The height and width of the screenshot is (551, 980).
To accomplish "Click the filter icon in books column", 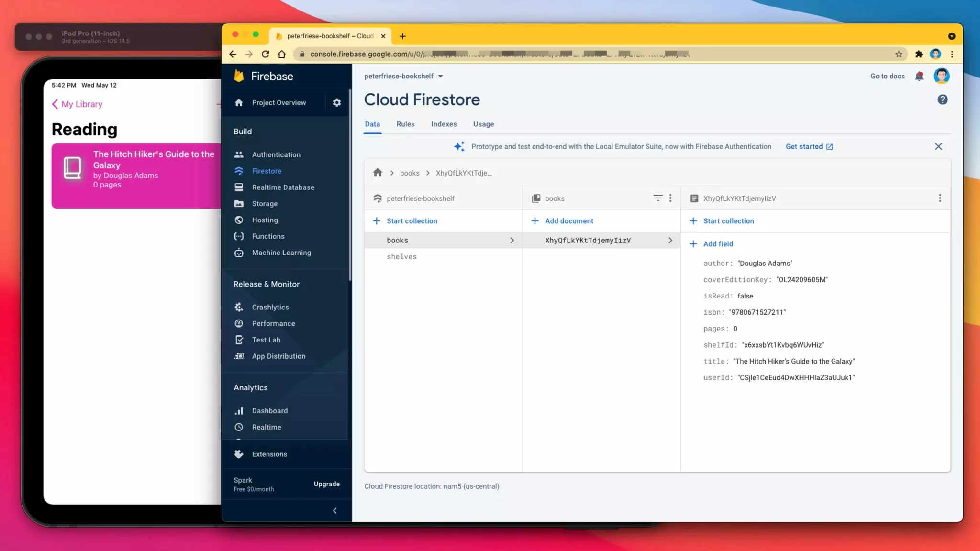I will point(658,198).
